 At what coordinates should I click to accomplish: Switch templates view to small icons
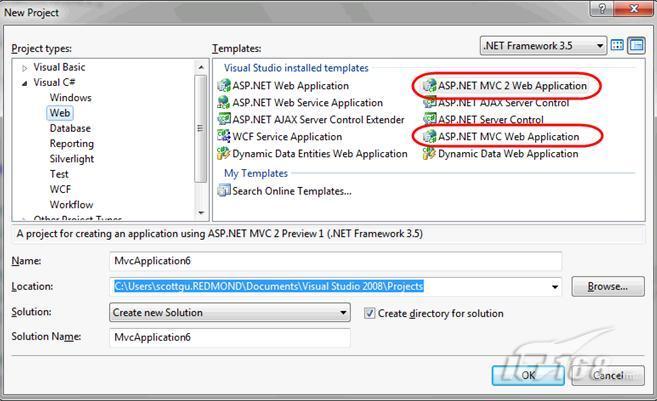tap(636, 45)
